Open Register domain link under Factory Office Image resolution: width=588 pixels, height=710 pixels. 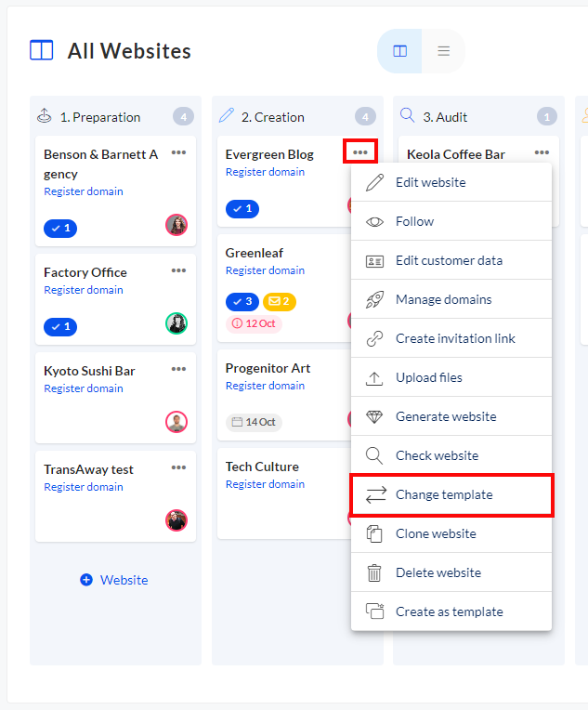(84, 290)
